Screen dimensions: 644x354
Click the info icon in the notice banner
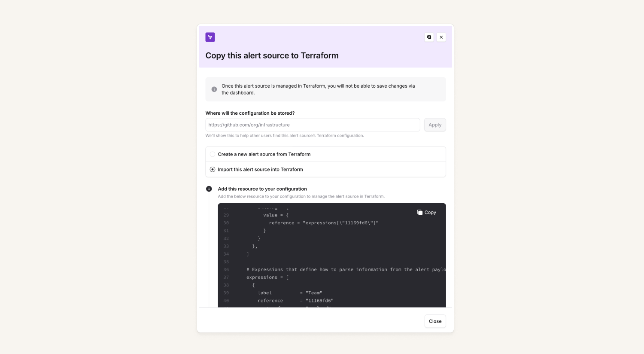click(x=214, y=89)
